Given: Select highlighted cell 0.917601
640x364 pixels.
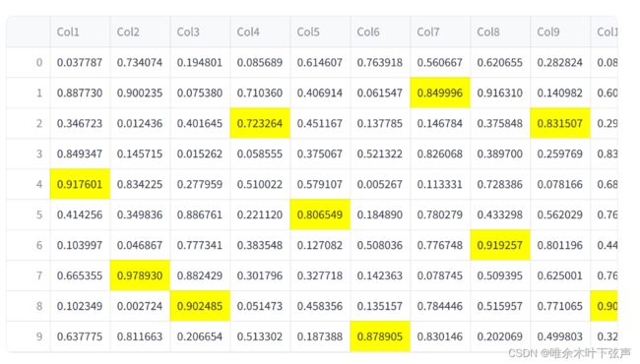Looking at the screenshot, I should click(80, 184).
